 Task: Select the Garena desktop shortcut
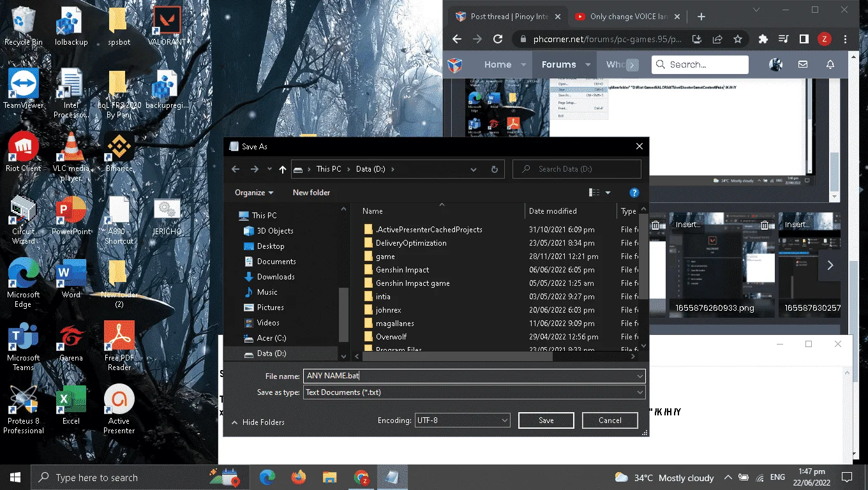[x=71, y=343]
